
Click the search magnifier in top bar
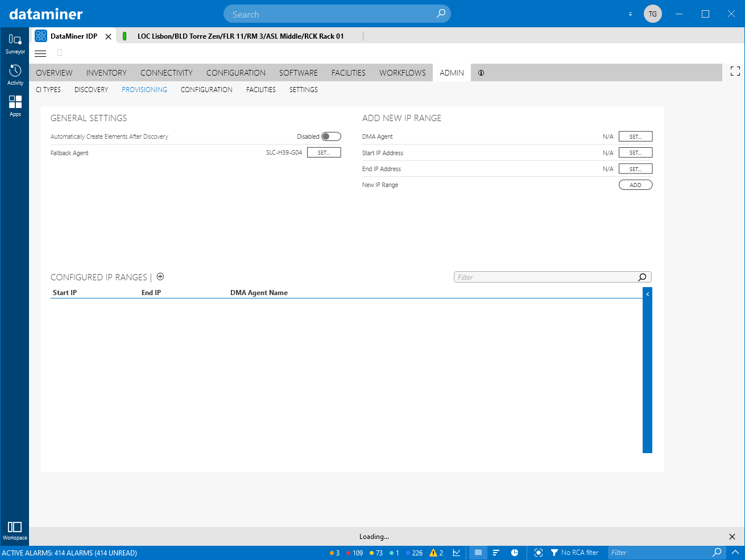[x=441, y=14]
